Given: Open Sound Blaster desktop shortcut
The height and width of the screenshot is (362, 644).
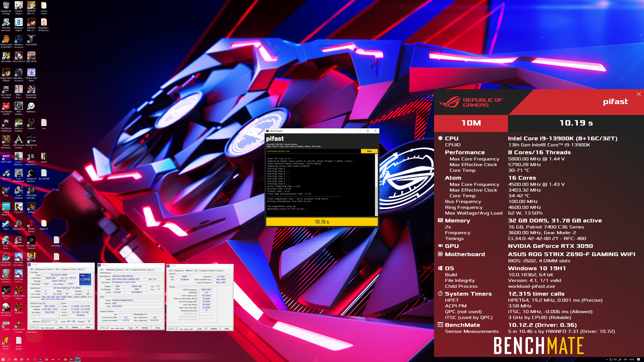Looking at the screenshot, I should coord(6,209).
